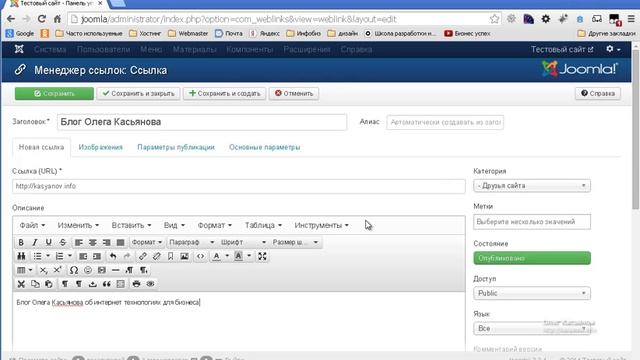The width and height of the screenshot is (640, 360).
Task: Redo the editor action
Action: [127, 256]
